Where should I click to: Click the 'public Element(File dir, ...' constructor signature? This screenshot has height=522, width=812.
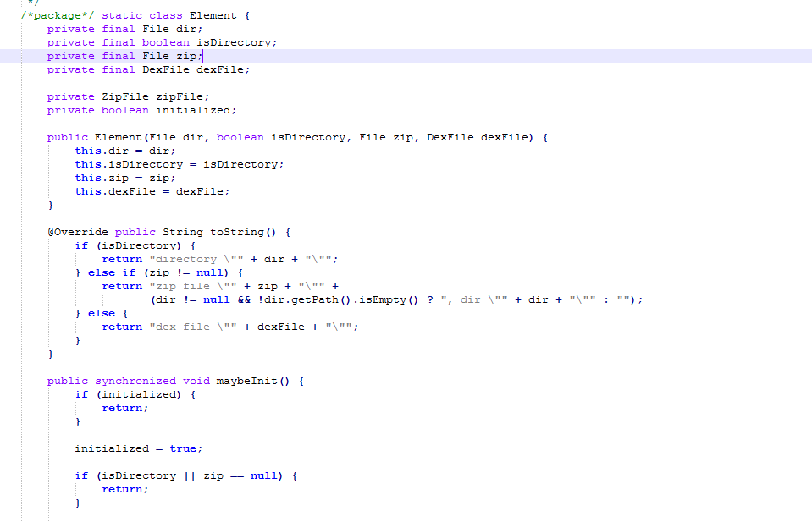tap(298, 137)
